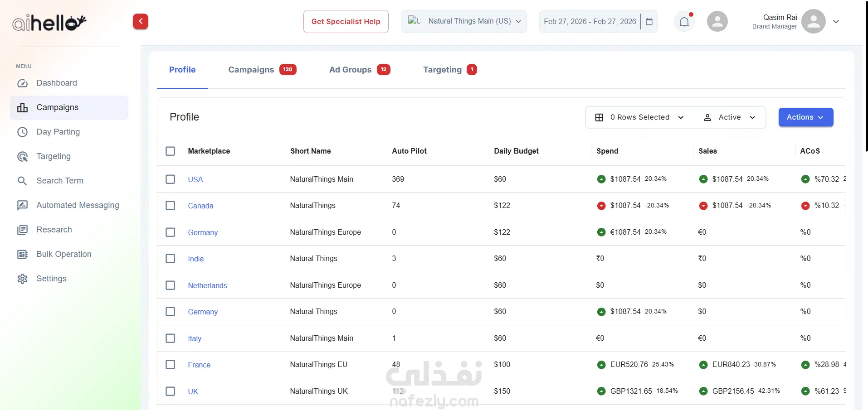This screenshot has width=868, height=410.
Task: Open the UK marketplace link
Action: click(193, 391)
